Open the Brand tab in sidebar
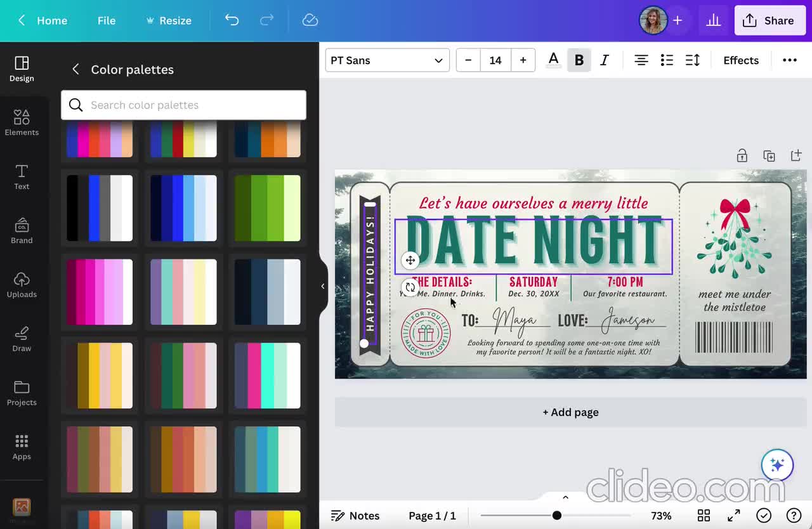This screenshot has height=529, width=812. 22,231
